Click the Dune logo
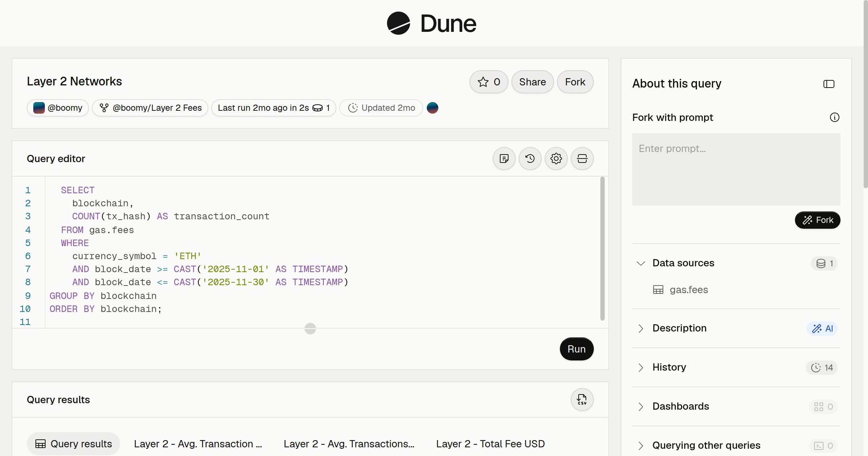 click(431, 23)
